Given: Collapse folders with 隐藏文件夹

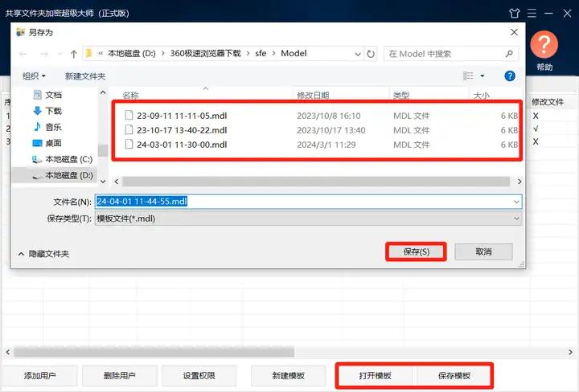Looking at the screenshot, I should [43, 253].
